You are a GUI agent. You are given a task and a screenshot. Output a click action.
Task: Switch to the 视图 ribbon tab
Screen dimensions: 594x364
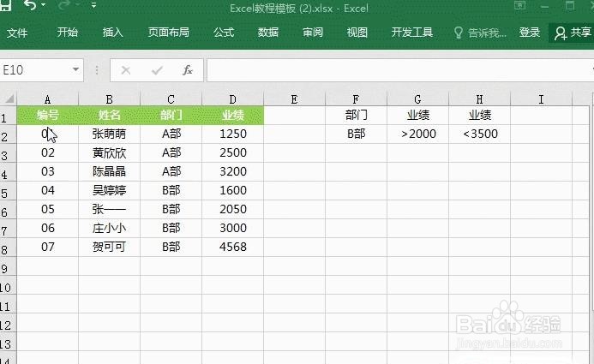[x=357, y=33]
